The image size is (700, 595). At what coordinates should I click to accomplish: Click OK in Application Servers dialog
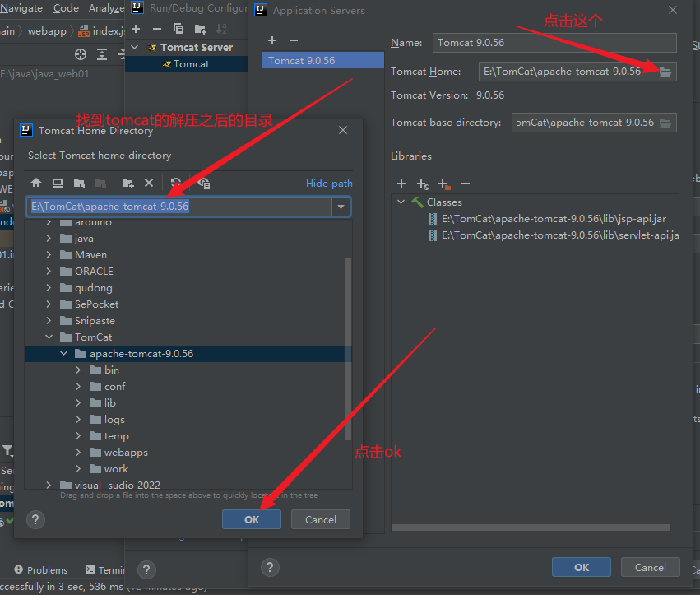point(582,567)
